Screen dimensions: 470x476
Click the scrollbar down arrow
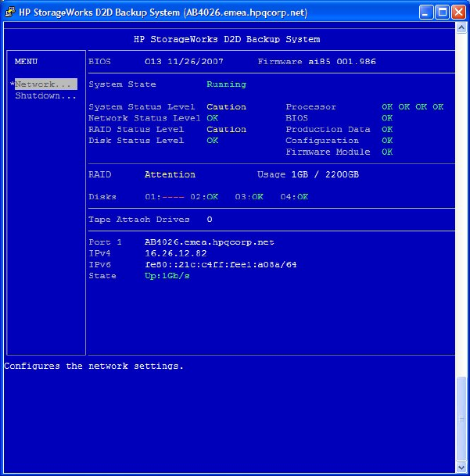(x=461, y=467)
